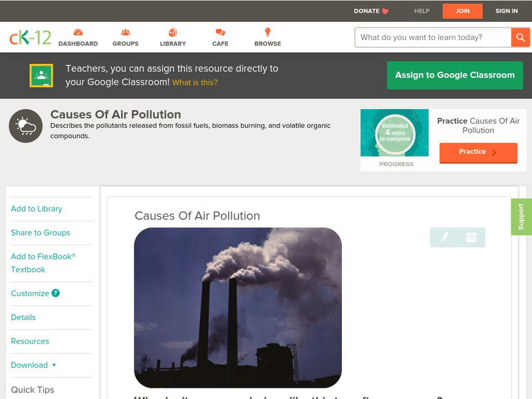Image resolution: width=532 pixels, height=399 pixels.
Task: Click the Customize help question mark
Action: (x=56, y=293)
